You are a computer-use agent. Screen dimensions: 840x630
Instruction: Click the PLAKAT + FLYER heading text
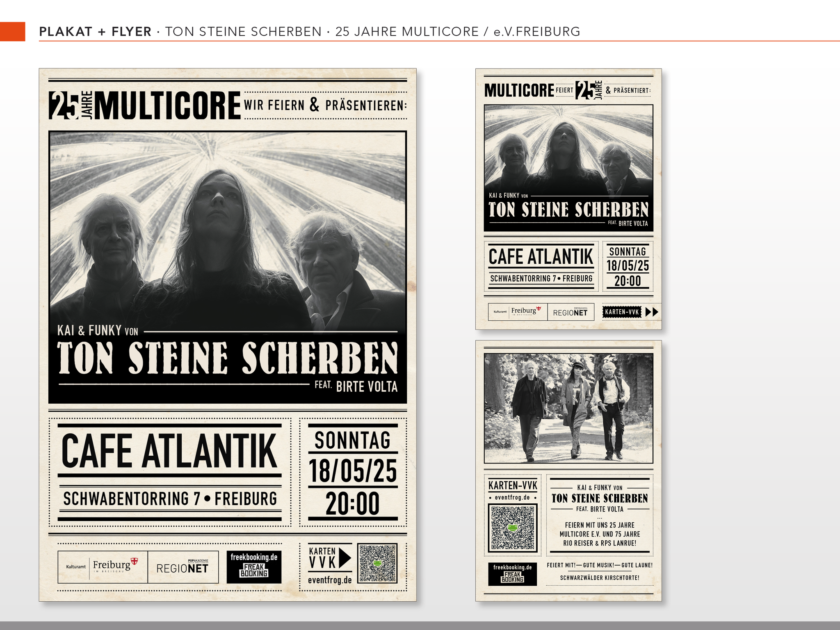(x=95, y=32)
